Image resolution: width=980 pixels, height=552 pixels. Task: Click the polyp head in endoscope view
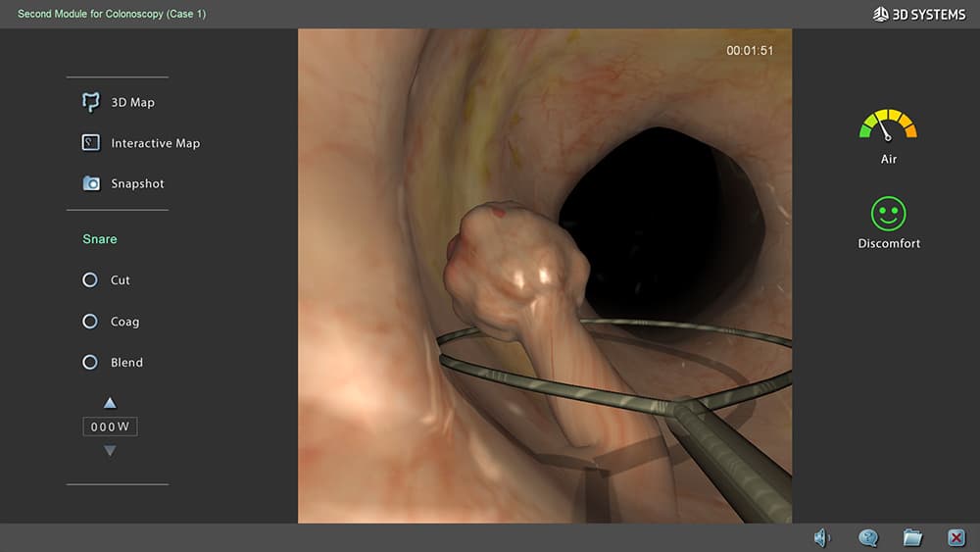(x=515, y=269)
